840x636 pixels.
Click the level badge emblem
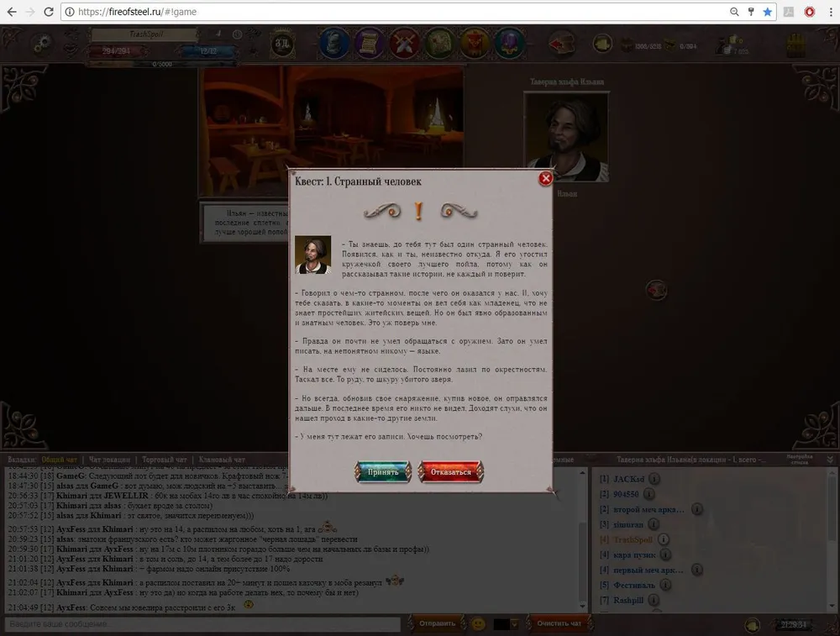(282, 44)
